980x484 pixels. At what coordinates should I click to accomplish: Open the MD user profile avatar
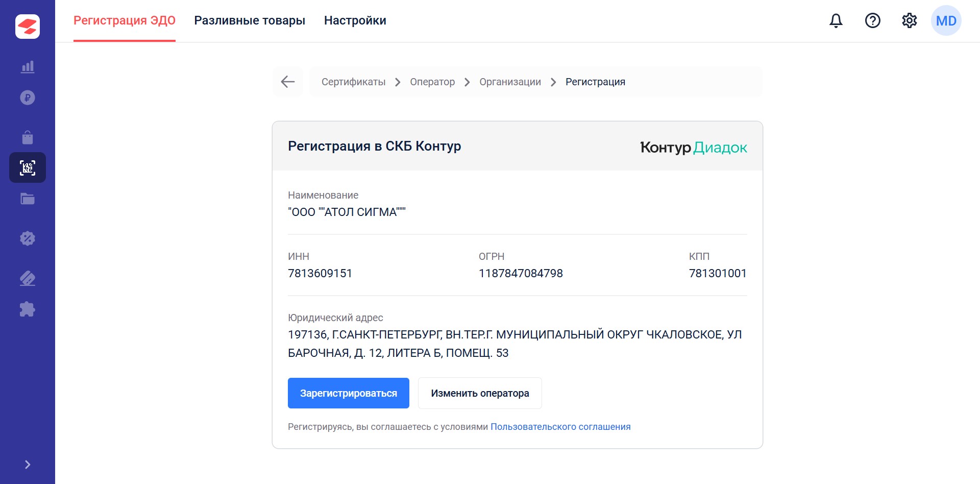(946, 20)
